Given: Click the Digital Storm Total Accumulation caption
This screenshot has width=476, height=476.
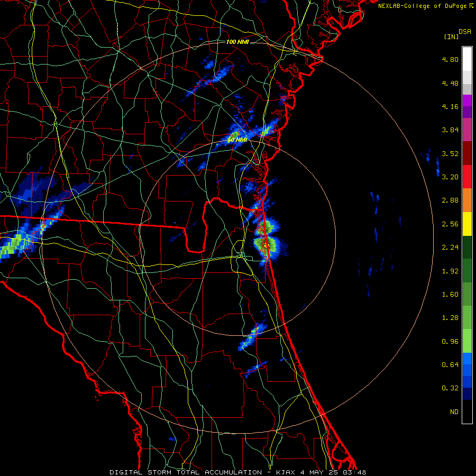Looking at the screenshot, I should pos(237,472).
